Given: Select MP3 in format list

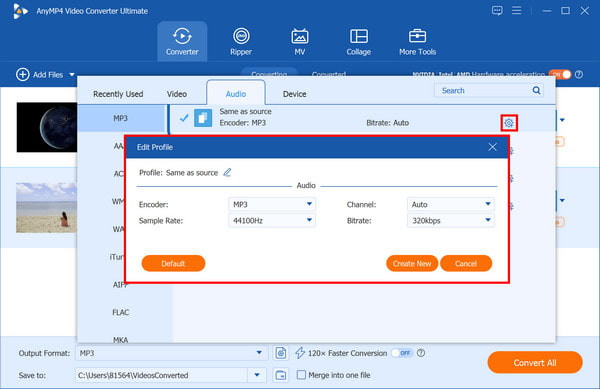Looking at the screenshot, I should (121, 118).
